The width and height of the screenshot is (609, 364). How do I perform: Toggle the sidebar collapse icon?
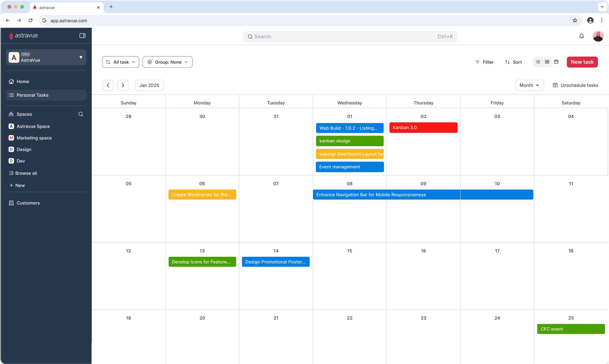click(x=82, y=36)
